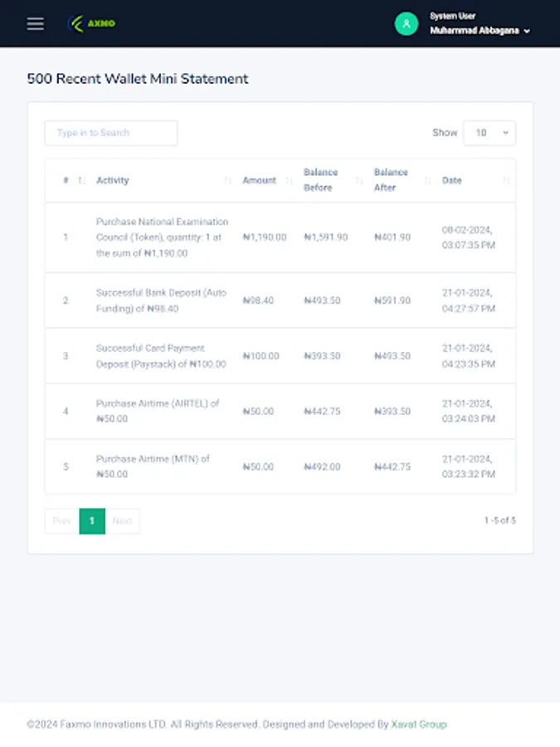
Task: Click the 21-01-2024 04:27:57 PM date cell
Action: [x=469, y=300]
